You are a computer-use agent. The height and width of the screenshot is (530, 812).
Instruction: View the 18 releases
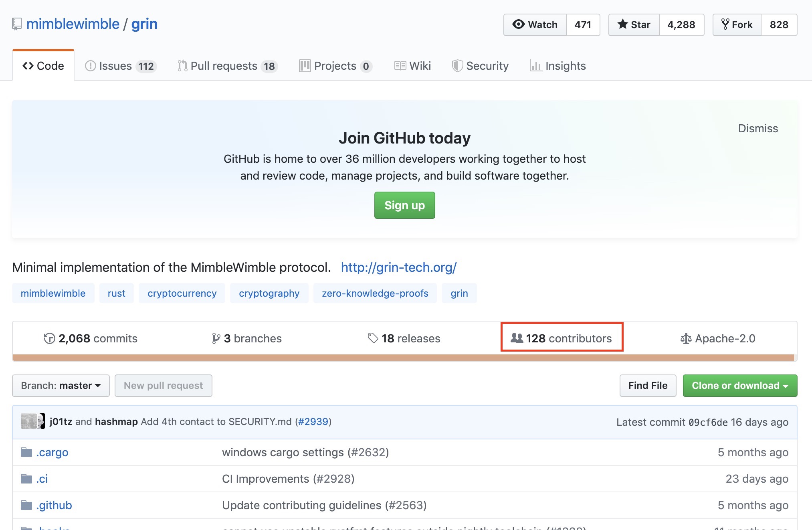tap(404, 338)
